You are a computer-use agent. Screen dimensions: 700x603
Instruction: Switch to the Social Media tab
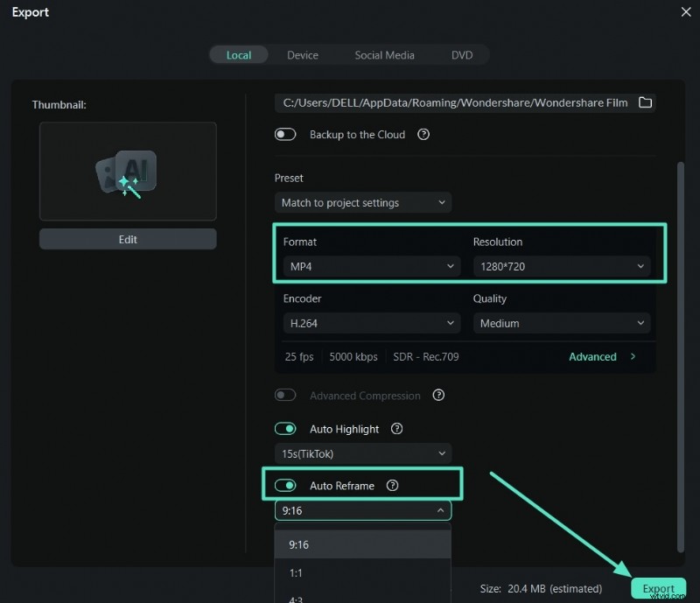[x=384, y=55]
